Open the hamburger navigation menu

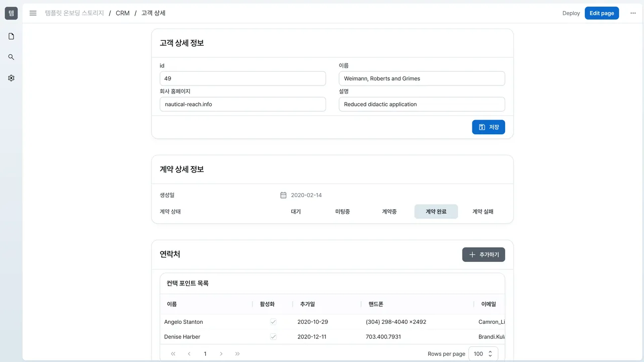point(33,13)
